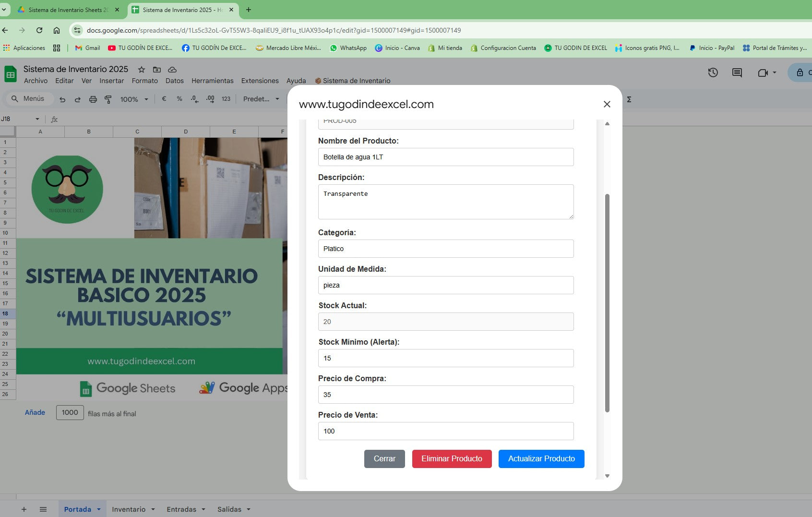The width and height of the screenshot is (812, 517).
Task: Open the Inventario tab dropdown arrow
Action: click(x=153, y=509)
